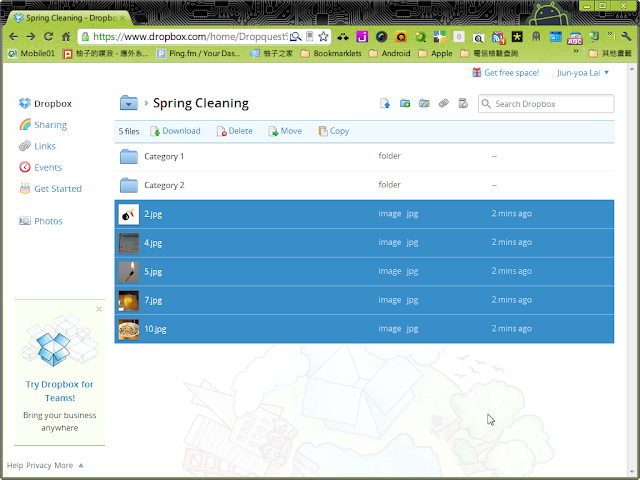Click the zoom magnifier icon in the address bar
Image resolution: width=640 pixels, height=480 pixels.
click(296, 37)
